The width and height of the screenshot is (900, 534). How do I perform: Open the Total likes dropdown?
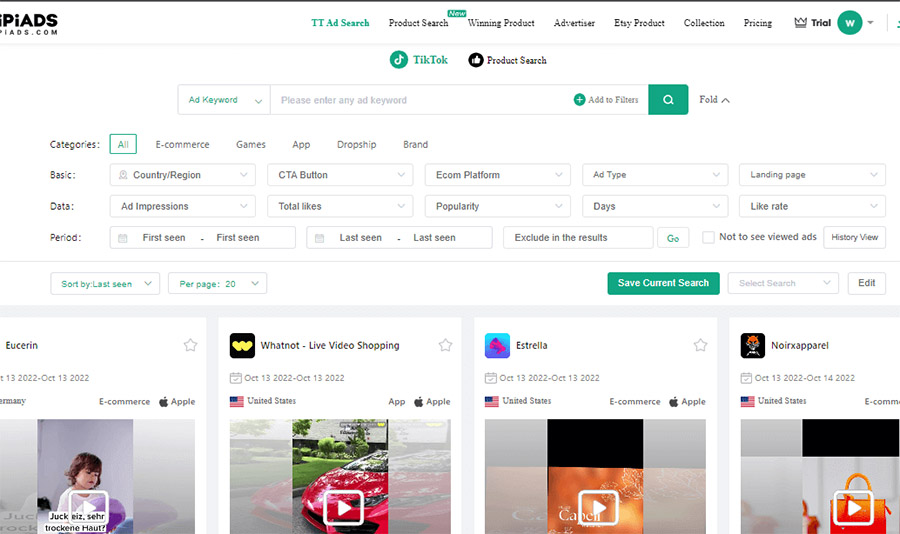[x=340, y=206]
